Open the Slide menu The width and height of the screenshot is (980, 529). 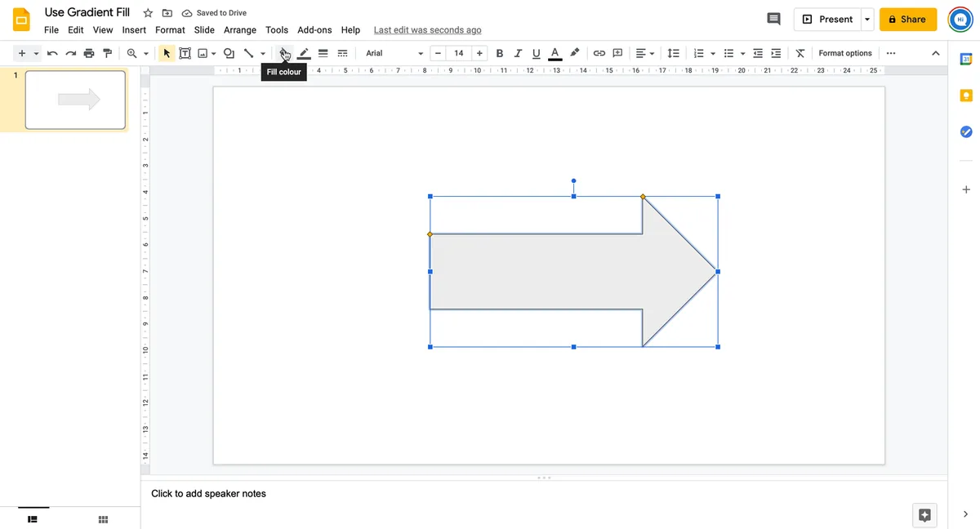(x=204, y=30)
